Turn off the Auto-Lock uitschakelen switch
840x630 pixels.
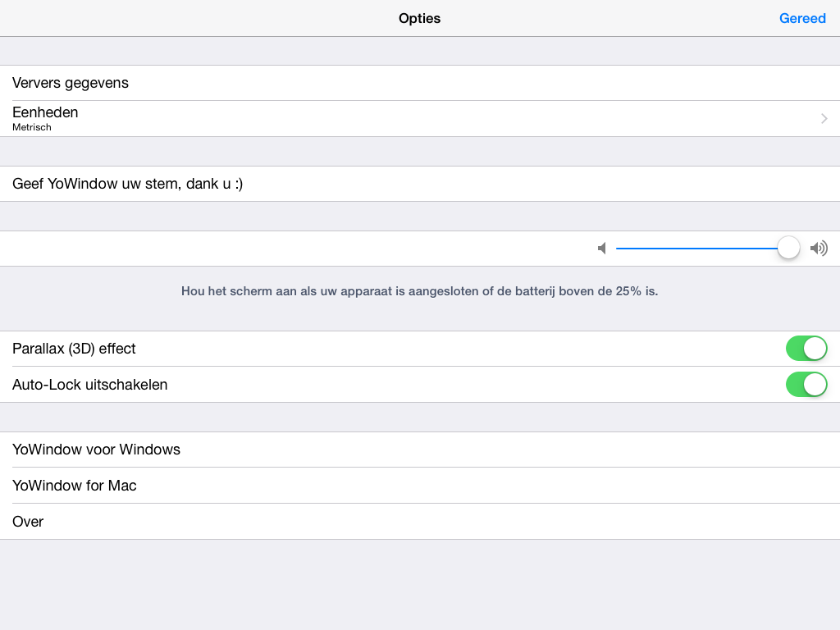[x=806, y=385]
